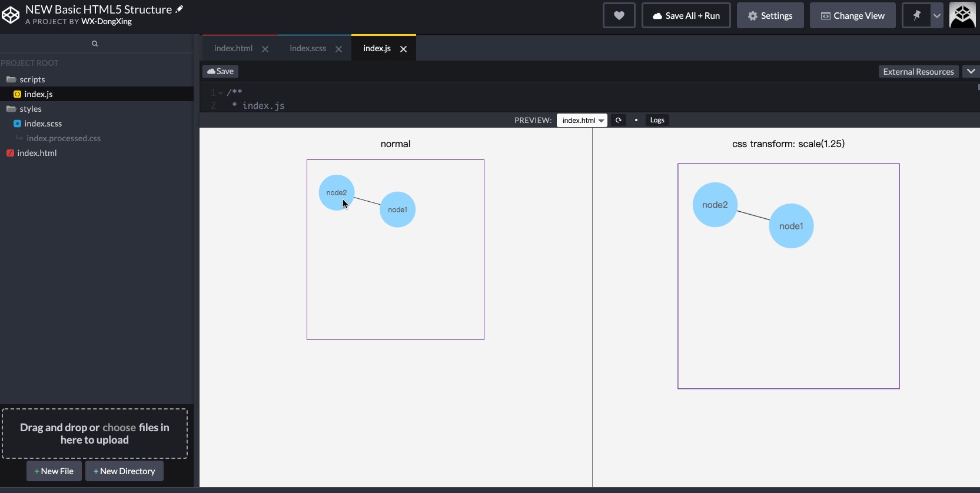Refresh the preview with reload icon
The height and width of the screenshot is (493, 980).
tap(618, 120)
